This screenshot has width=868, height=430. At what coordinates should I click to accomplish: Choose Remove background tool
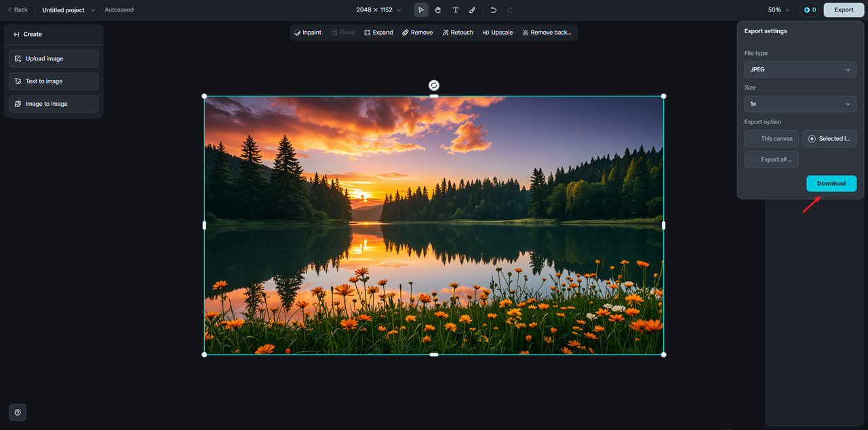coord(547,33)
